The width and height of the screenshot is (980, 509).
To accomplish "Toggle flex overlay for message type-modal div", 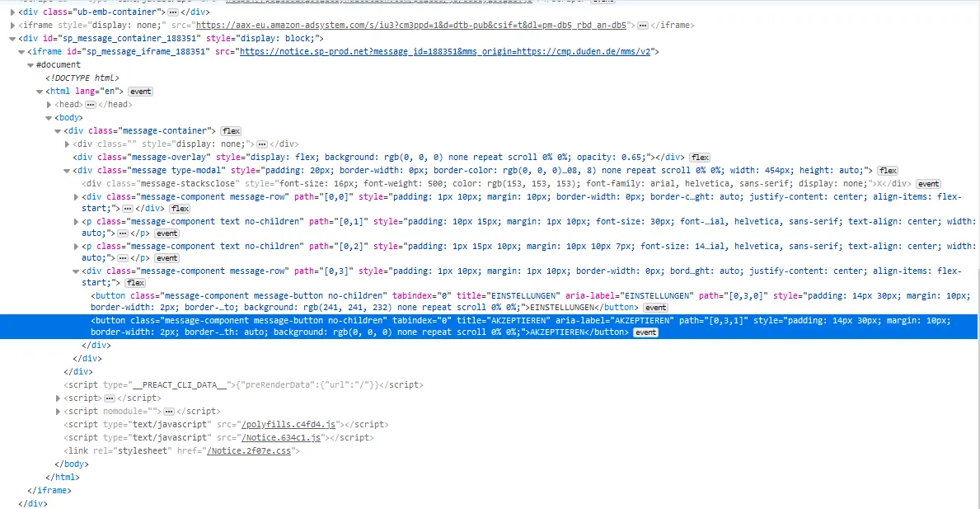I will (888, 171).
